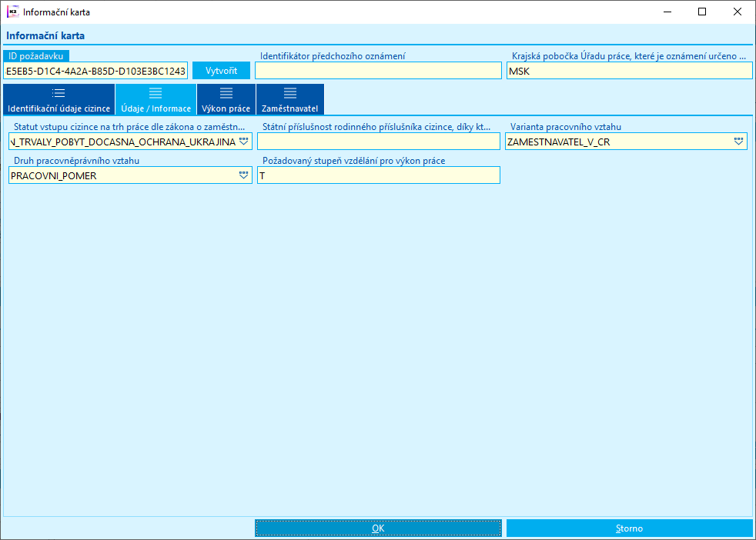Focus the Státní příslušnost rodinného příslušníka field
Image resolution: width=756 pixels, height=540 pixels.
click(379, 142)
